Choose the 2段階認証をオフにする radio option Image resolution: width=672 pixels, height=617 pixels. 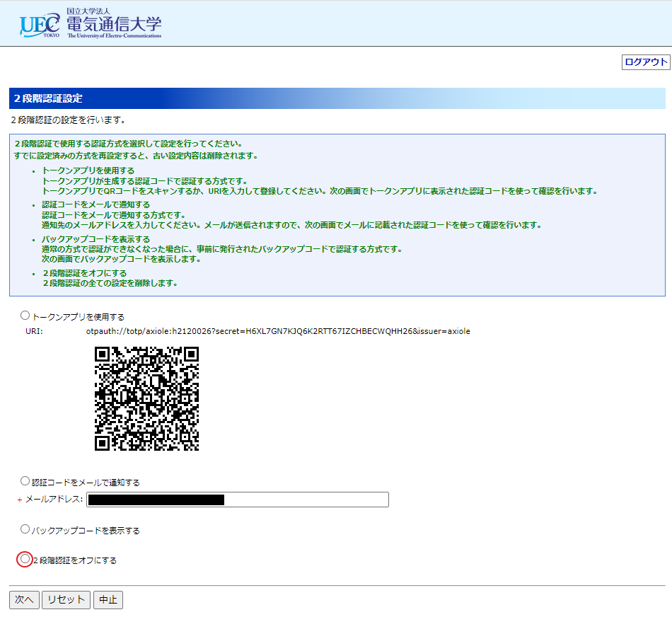(25, 559)
